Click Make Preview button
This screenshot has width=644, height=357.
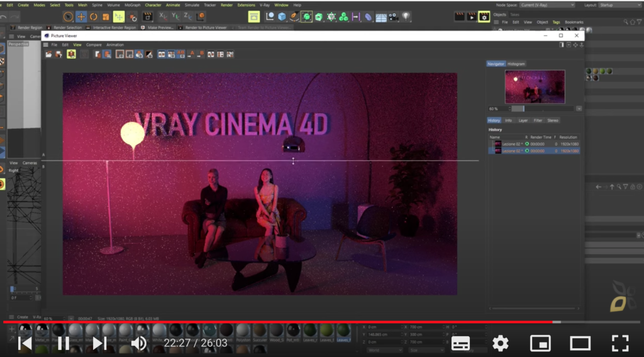(x=157, y=28)
